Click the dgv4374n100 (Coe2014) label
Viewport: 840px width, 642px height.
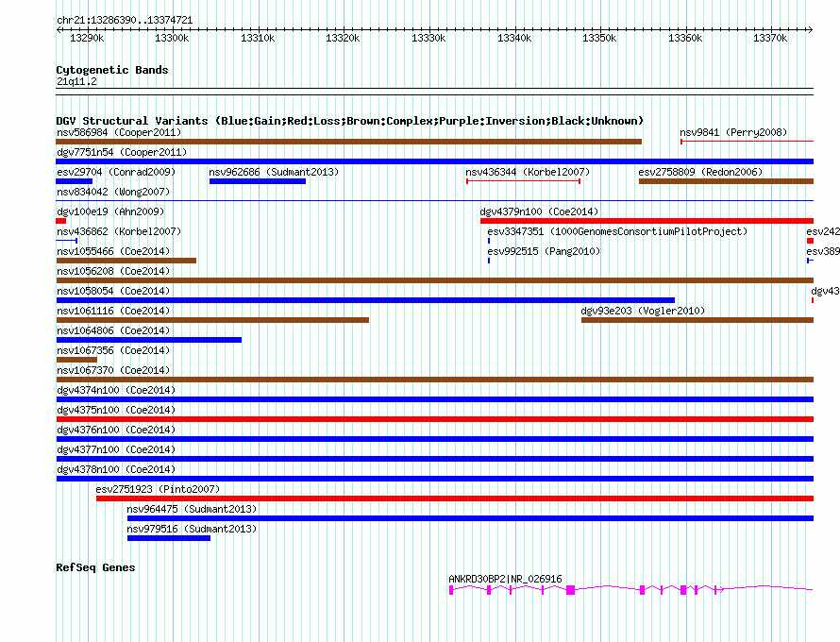[116, 390]
